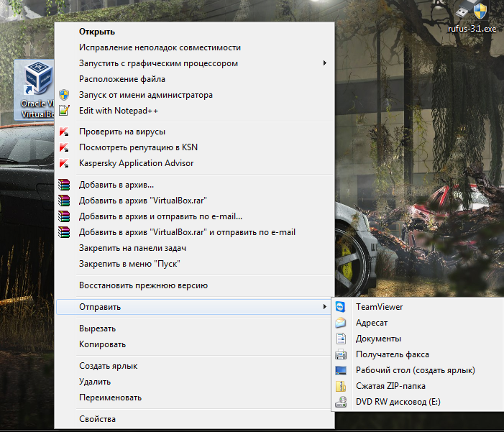This screenshot has width=504, height=432.
Task: Expand the Запустить с графическим процессором submenu arrow
Action: click(325, 63)
